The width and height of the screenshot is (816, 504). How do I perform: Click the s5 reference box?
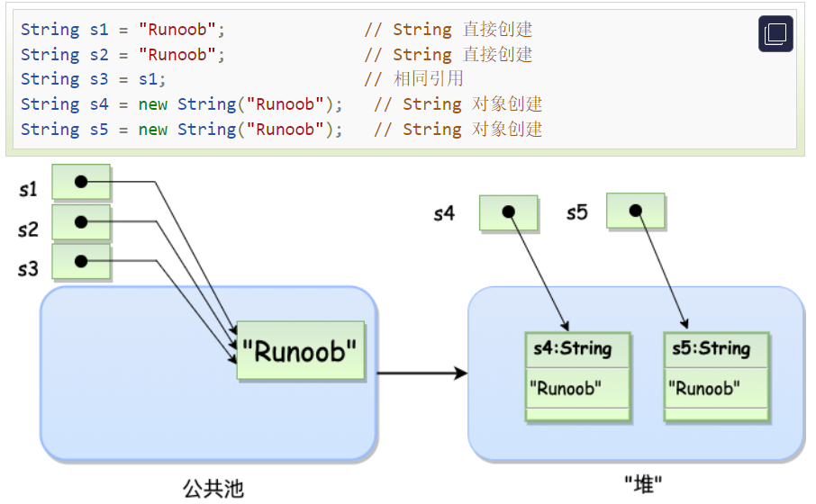pos(635,211)
